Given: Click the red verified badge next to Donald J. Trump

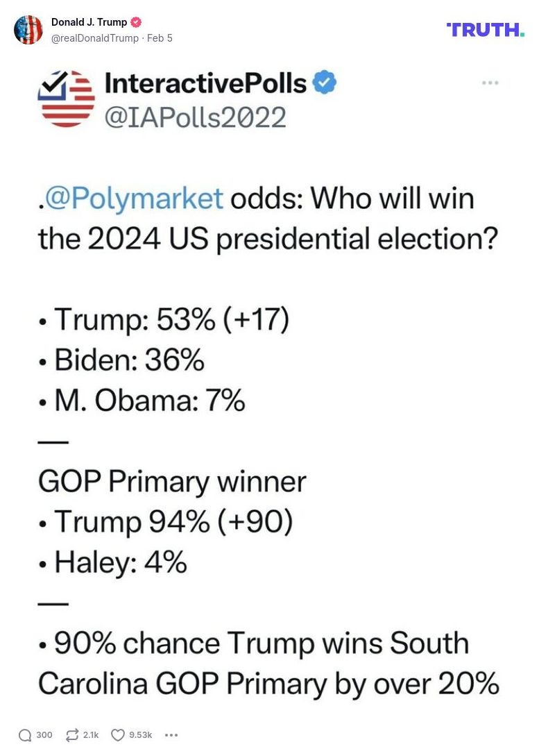Looking at the screenshot, I should [x=136, y=22].
